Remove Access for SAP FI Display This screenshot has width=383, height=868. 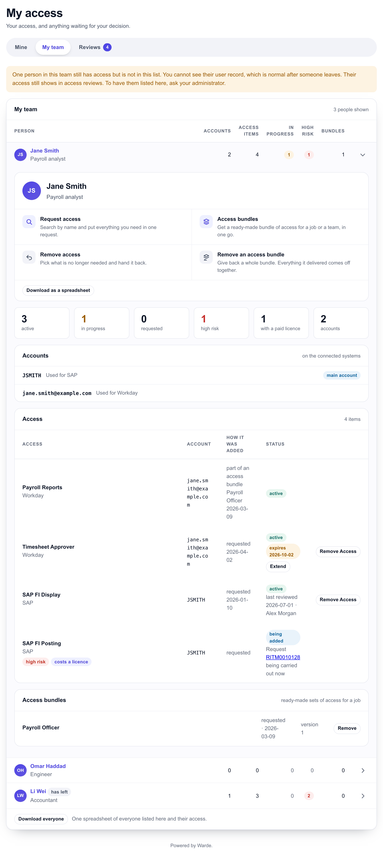(x=338, y=600)
